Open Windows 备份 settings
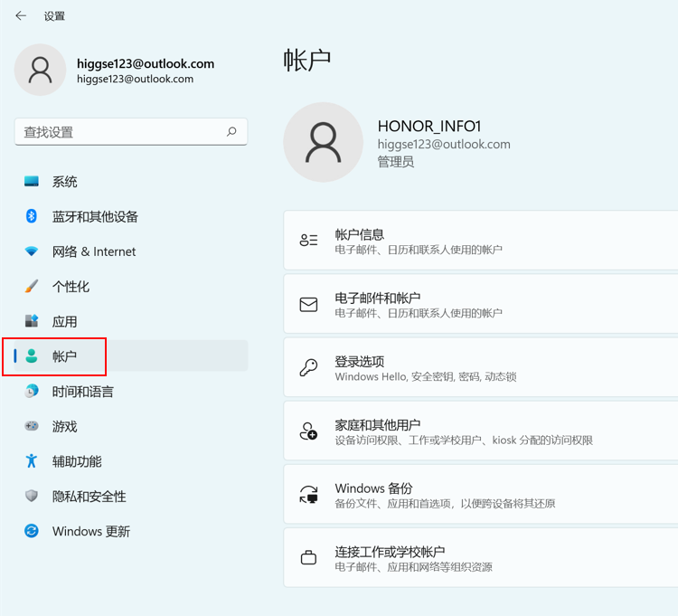 (480, 494)
